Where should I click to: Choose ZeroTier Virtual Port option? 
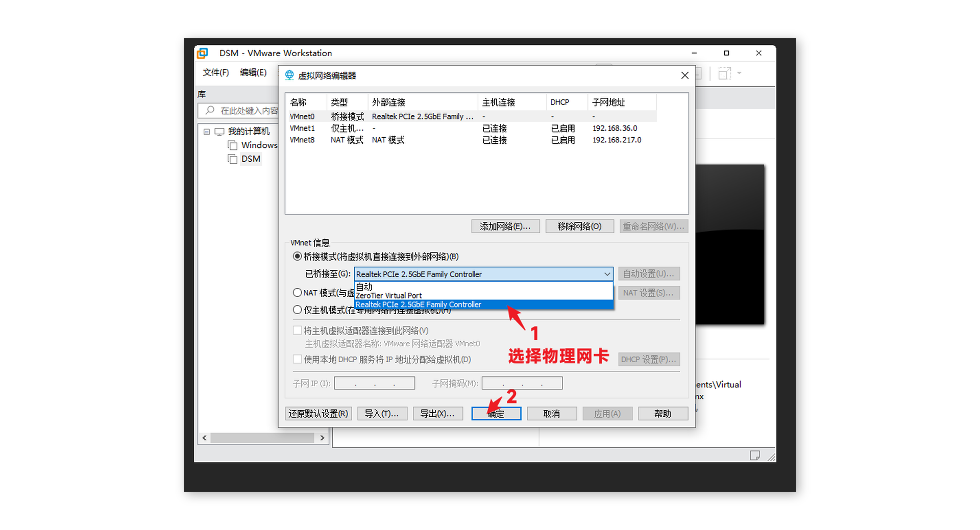pyautogui.click(x=483, y=295)
